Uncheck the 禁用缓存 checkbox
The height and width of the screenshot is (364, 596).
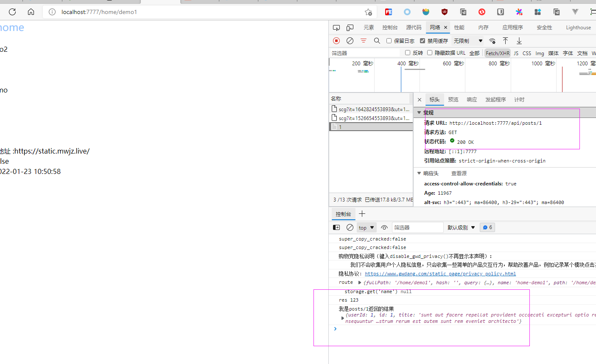tap(423, 41)
